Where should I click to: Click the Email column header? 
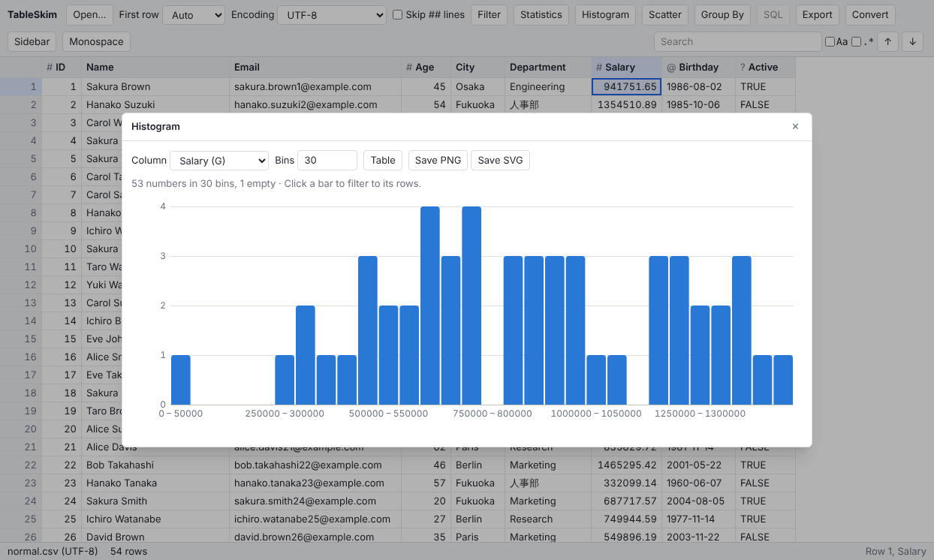pos(315,68)
